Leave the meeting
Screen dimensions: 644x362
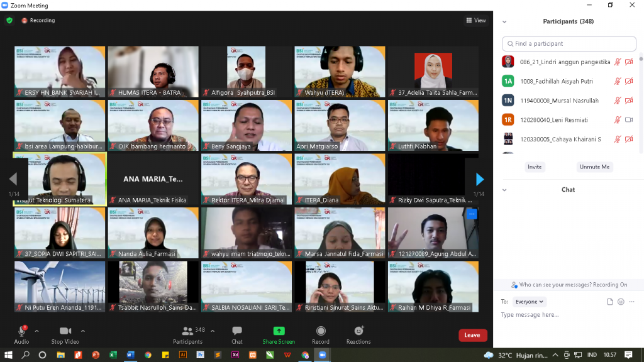(x=472, y=336)
